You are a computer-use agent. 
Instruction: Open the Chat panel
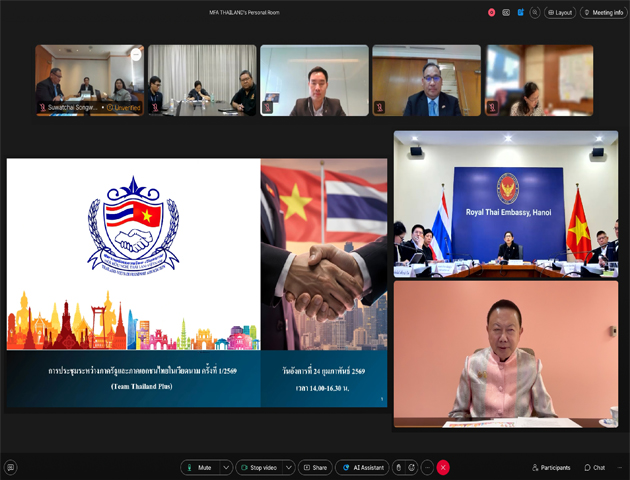[594, 467]
